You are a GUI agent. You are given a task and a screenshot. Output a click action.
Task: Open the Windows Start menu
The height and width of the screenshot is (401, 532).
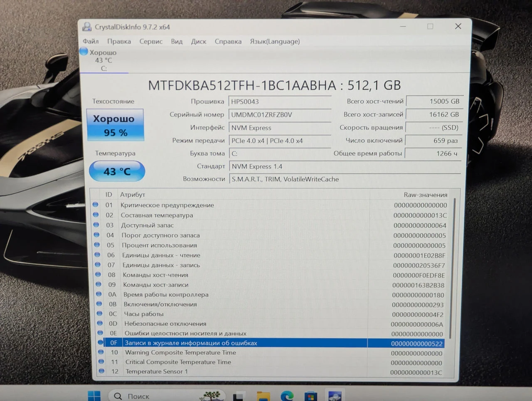point(94,396)
